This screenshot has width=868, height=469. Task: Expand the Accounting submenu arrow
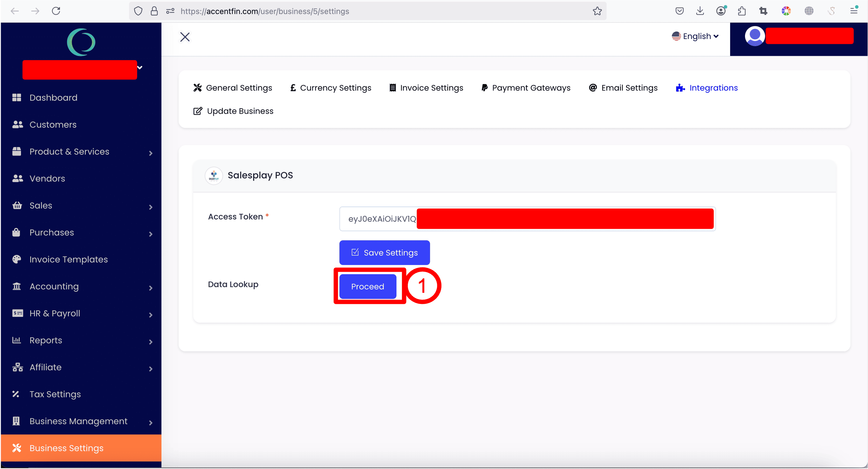coord(150,288)
